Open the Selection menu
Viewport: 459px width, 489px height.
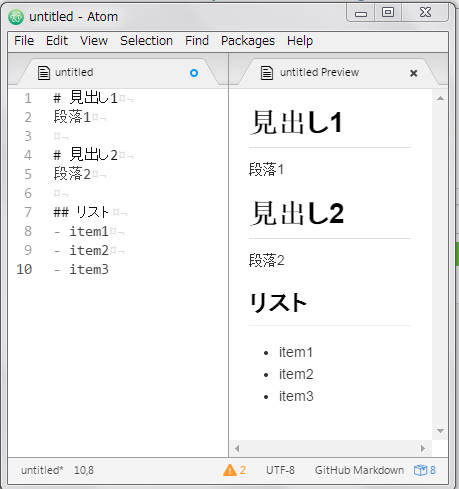click(146, 41)
